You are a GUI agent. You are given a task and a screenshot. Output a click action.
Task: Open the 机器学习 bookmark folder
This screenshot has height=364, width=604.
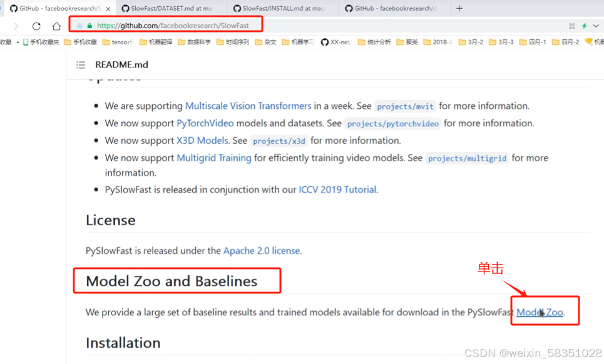298,42
